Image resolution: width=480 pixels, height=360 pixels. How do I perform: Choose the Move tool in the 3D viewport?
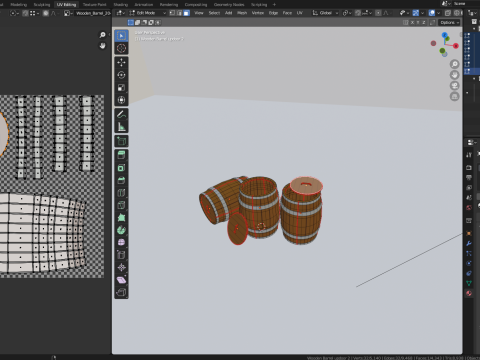(121, 62)
